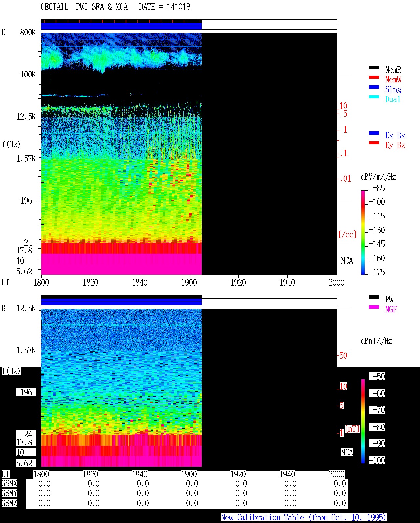The image size is (420, 523).
Task: Click the E panel 1840 time tick
Action: [x=140, y=282]
